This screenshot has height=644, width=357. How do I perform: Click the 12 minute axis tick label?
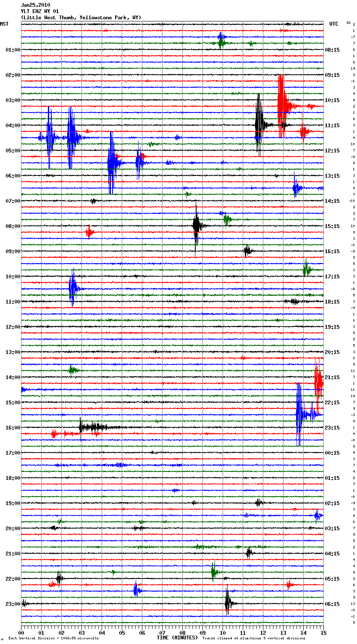[263, 632]
